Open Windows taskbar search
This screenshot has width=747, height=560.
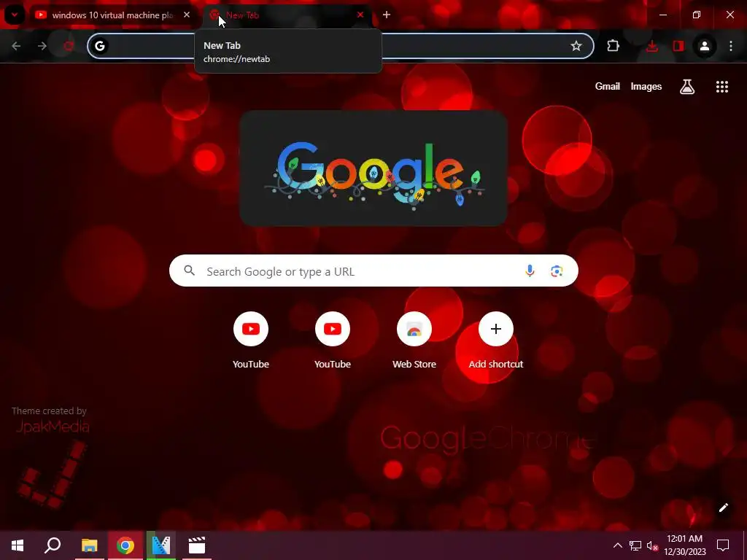(53, 545)
